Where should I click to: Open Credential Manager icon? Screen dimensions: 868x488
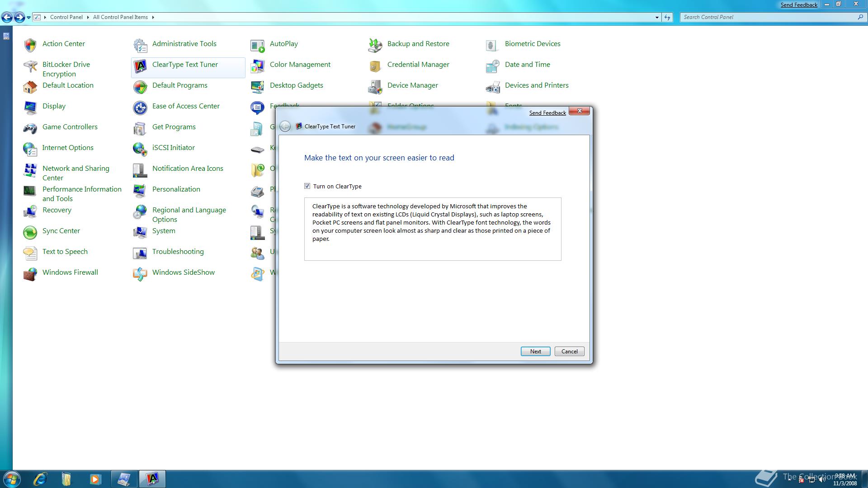pyautogui.click(x=375, y=66)
